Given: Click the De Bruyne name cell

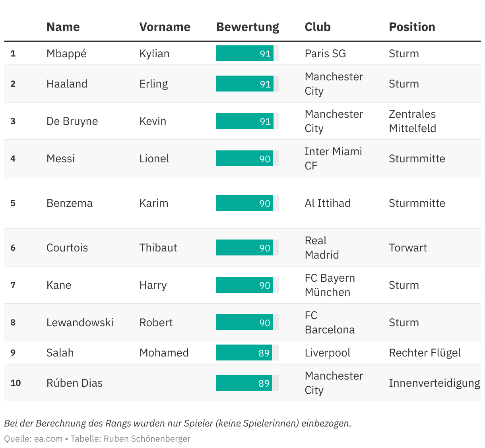Looking at the screenshot, I should coord(72,121).
